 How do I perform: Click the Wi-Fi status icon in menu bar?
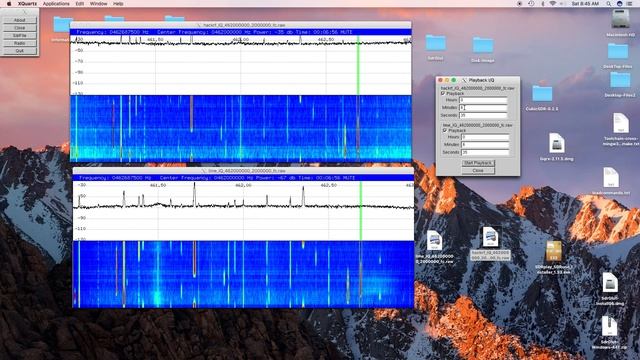(553, 4)
